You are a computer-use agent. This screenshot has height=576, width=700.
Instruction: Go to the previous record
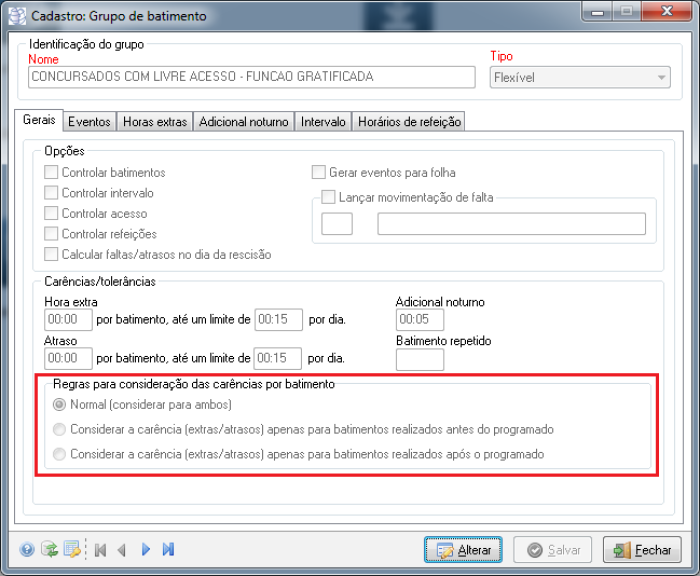point(122,549)
